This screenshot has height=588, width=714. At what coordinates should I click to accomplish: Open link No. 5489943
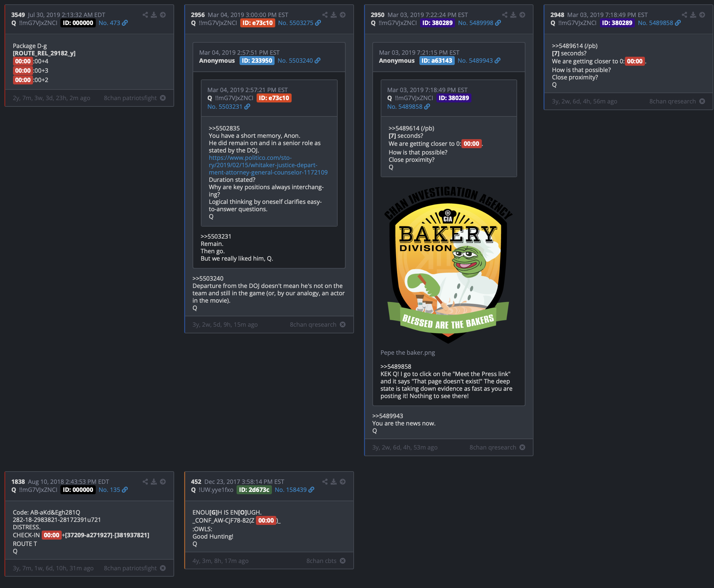point(479,61)
